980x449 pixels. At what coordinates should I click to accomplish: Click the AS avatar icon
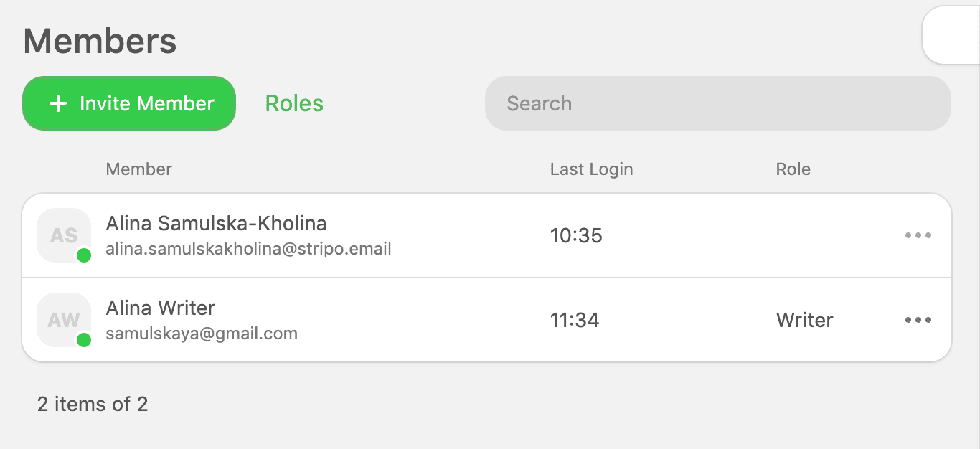(63, 235)
